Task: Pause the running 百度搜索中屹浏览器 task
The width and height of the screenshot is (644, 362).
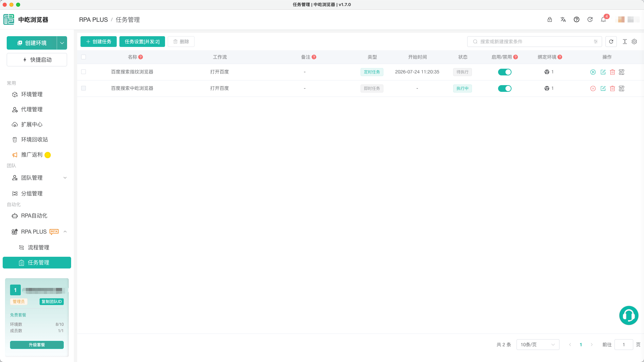Action: click(593, 88)
